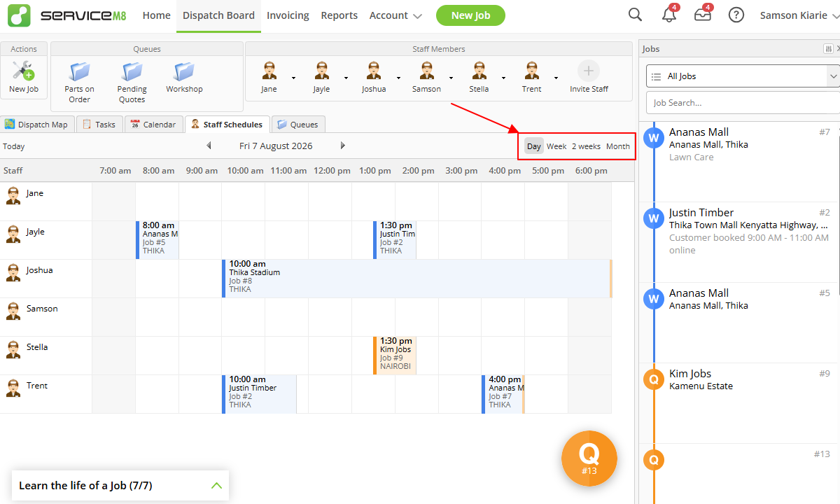The width and height of the screenshot is (840, 504).
Task: Open Trent's 10:00 am Justin Timber job
Action: tap(259, 394)
